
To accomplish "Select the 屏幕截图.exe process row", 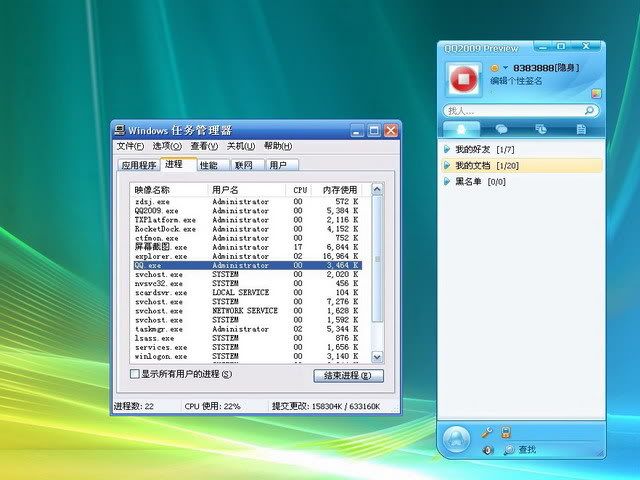I will tap(247, 247).
